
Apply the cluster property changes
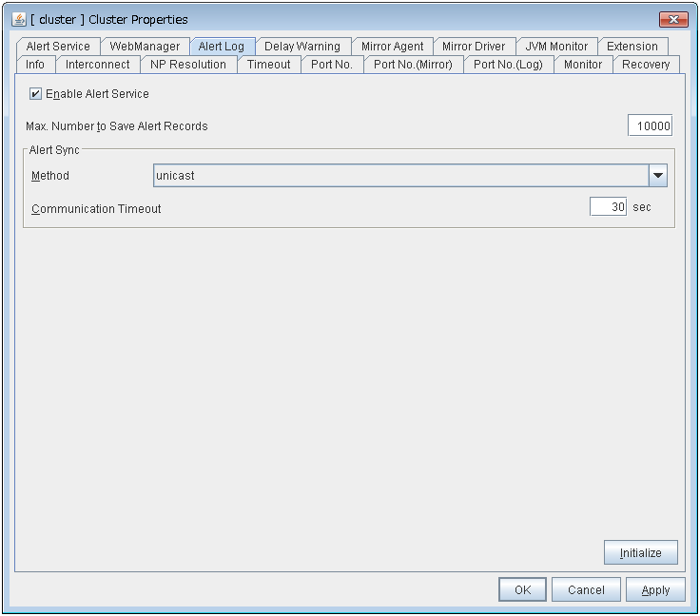pos(655,589)
